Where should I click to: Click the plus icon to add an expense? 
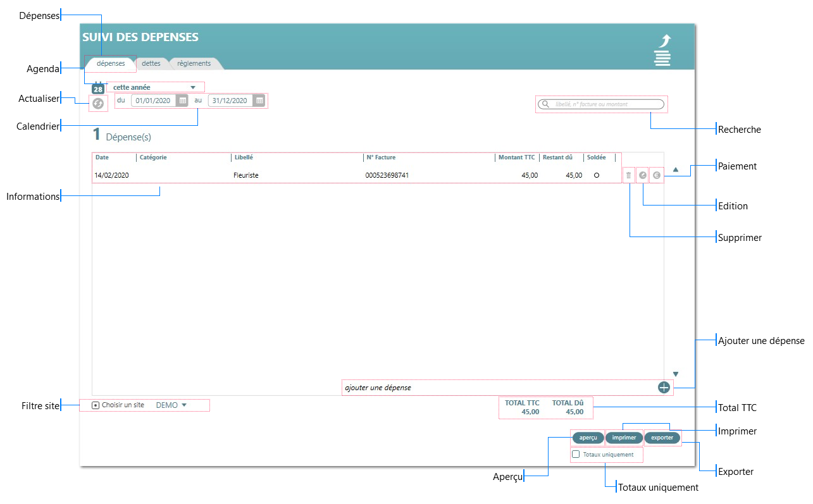point(664,388)
